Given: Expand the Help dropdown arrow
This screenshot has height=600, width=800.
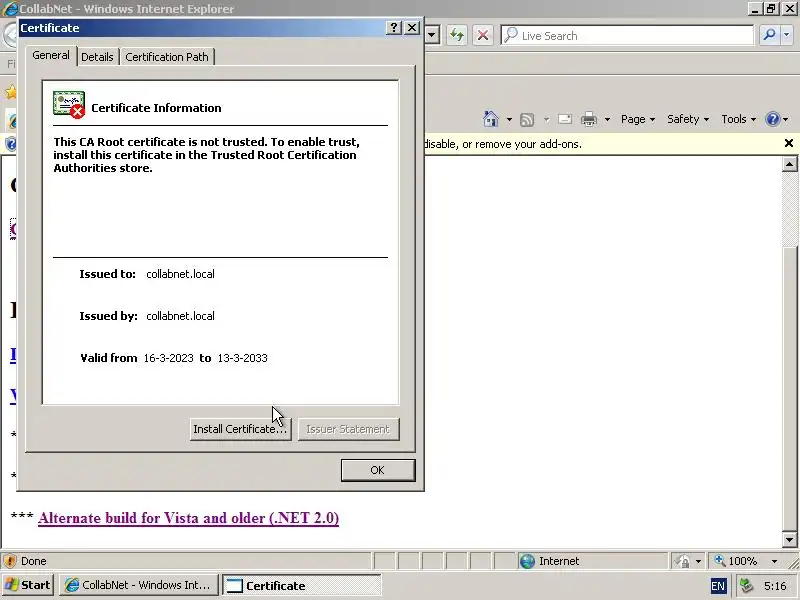Looking at the screenshot, I should pos(785,119).
